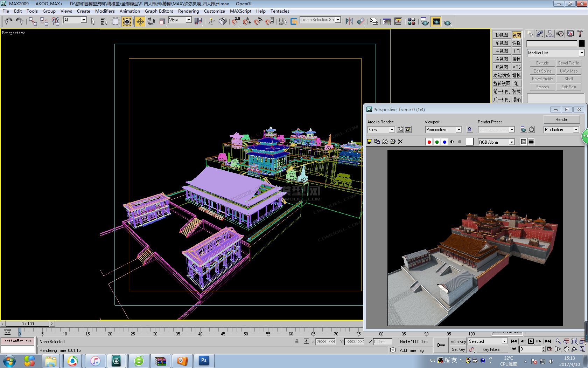Save the rendered image with disk icon

click(370, 142)
